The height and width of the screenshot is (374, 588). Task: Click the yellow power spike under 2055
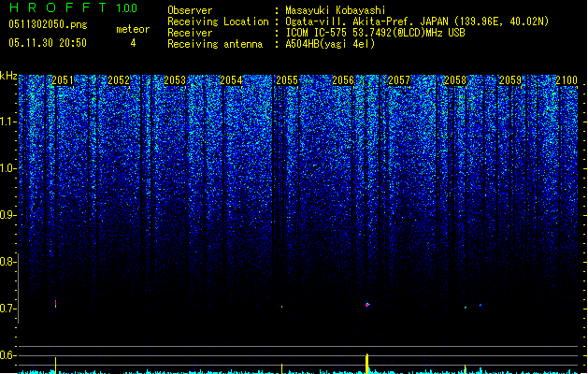[282, 368]
